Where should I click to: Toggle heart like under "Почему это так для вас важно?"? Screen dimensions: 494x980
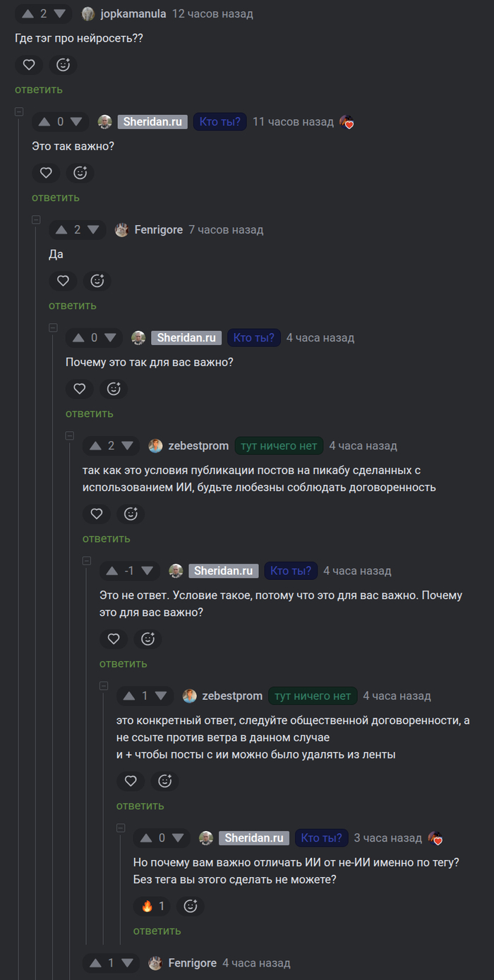80,388
